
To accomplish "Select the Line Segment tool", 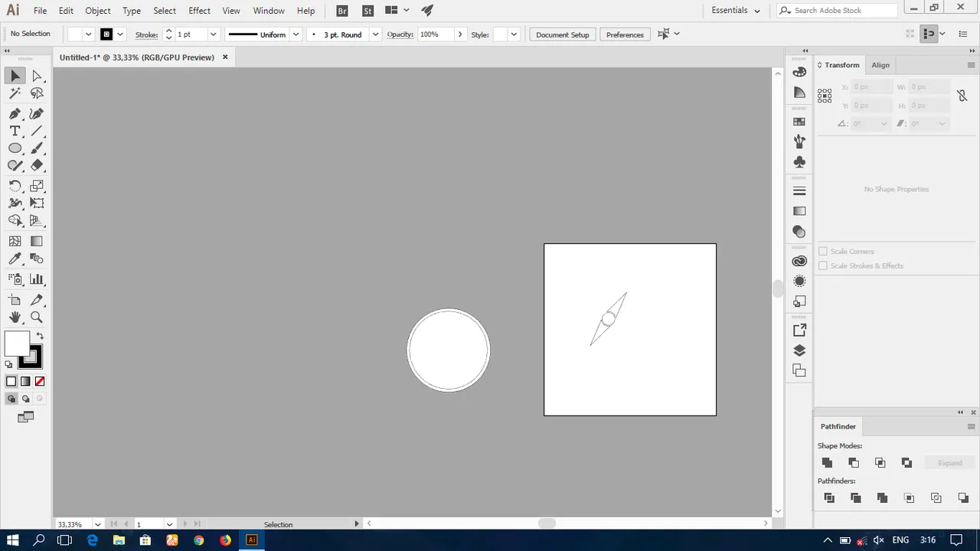I will [37, 132].
